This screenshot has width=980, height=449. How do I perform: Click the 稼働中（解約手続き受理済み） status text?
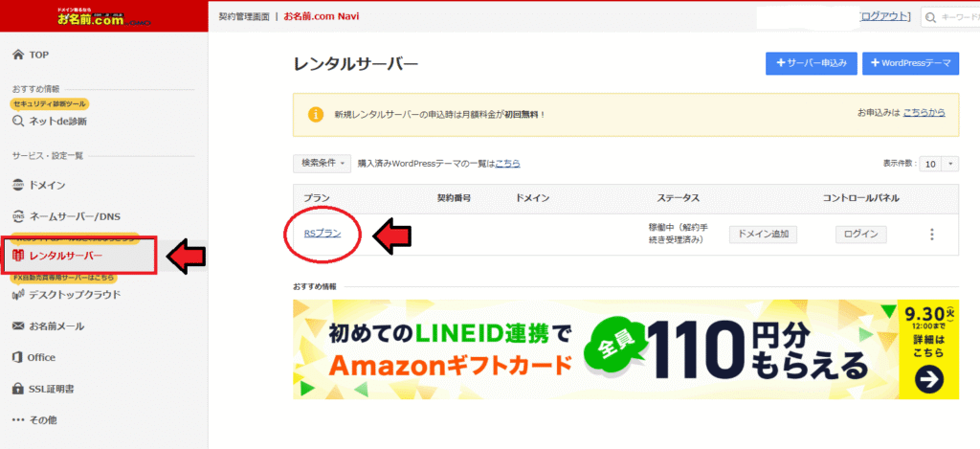click(679, 234)
